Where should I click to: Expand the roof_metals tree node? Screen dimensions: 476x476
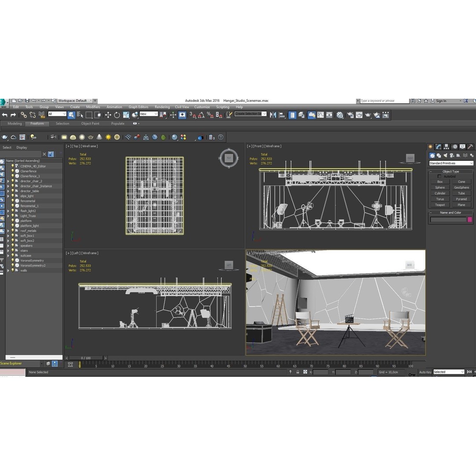pyautogui.click(x=8, y=231)
